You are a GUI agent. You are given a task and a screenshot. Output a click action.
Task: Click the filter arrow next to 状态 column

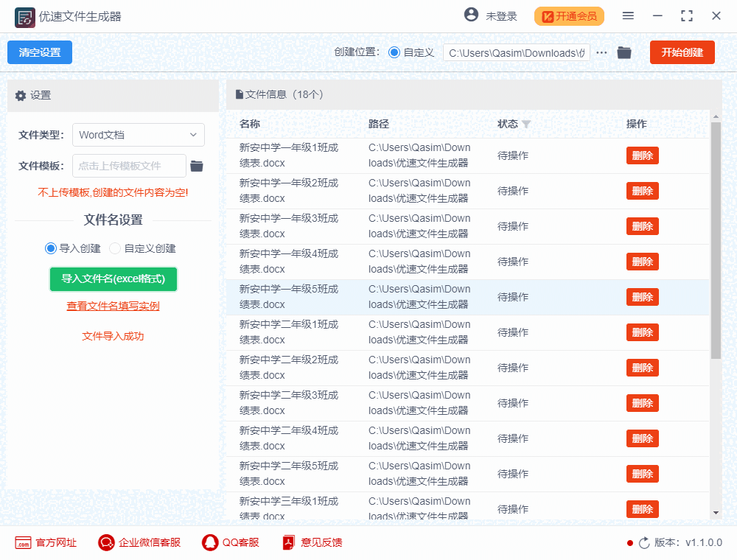click(527, 124)
